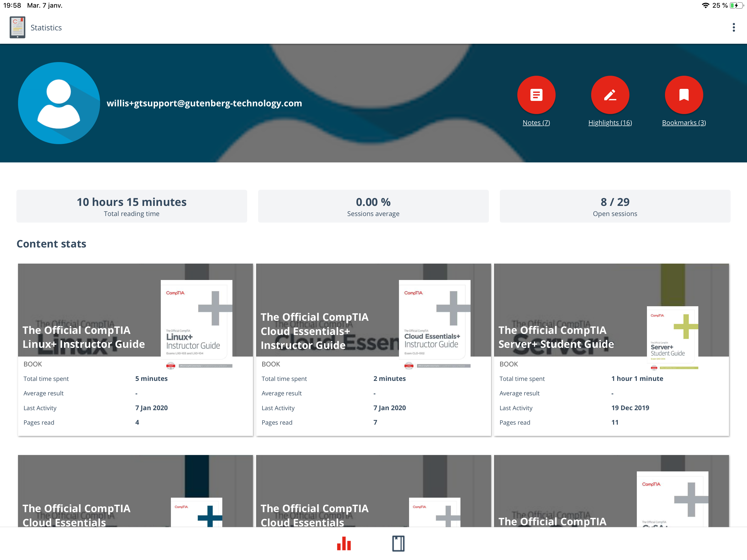This screenshot has height=560, width=747.
Task: Click Cloud Essentials+ card's '7 Jan 2020' date
Action: click(x=389, y=408)
